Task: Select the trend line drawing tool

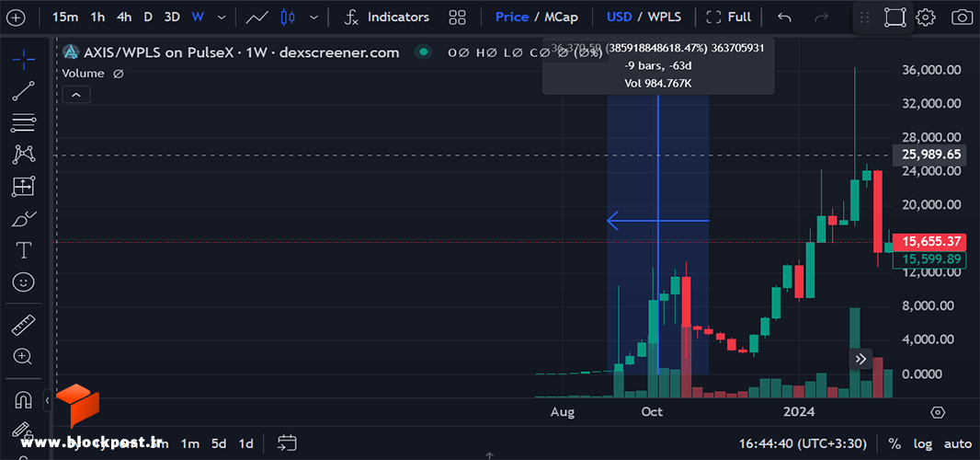Action: pos(23,91)
